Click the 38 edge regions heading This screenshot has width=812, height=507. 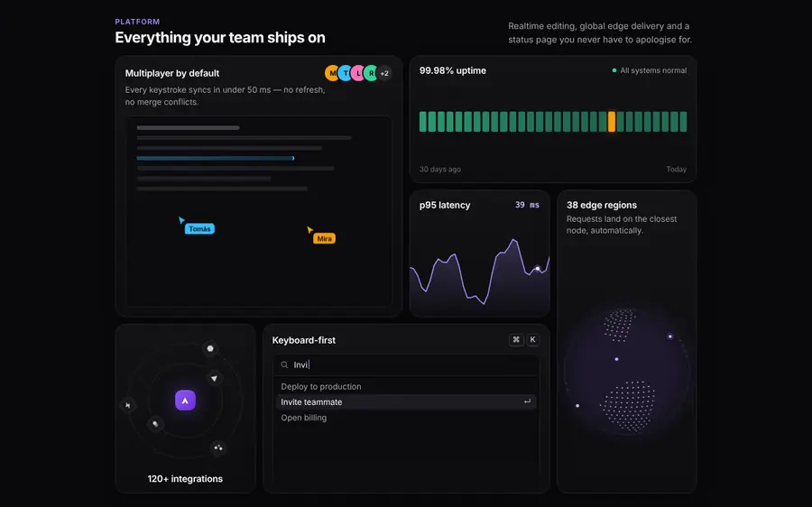click(x=602, y=205)
